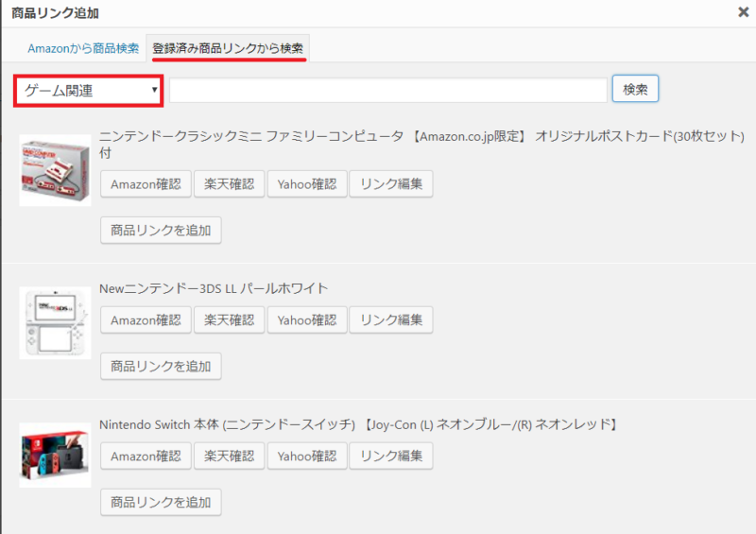Click Amazon確認 for Nintendo Switch 本体
The height and width of the screenshot is (534, 756).
pos(146,456)
